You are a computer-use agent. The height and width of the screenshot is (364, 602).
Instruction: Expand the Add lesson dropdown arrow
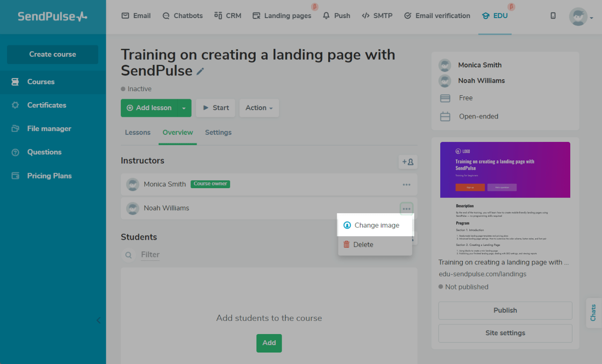coord(184,108)
